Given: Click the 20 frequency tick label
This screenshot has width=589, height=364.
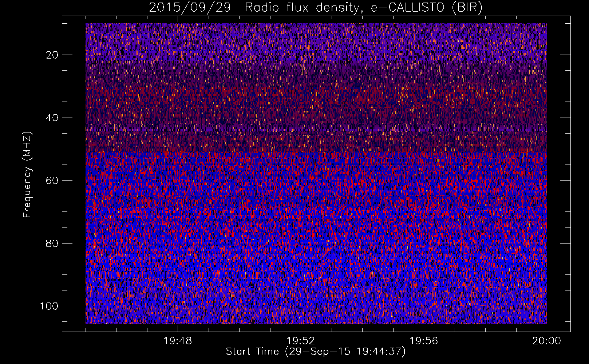Looking at the screenshot, I should point(52,55).
